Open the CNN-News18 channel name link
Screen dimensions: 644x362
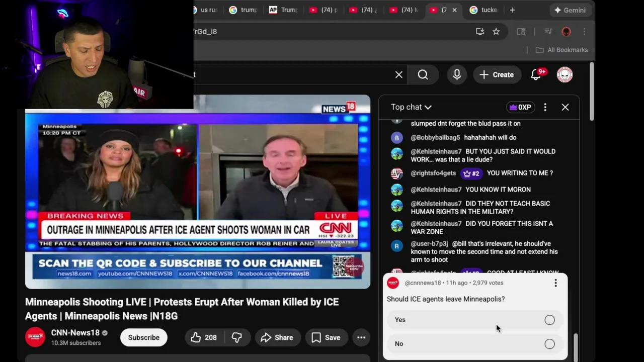[75, 333]
